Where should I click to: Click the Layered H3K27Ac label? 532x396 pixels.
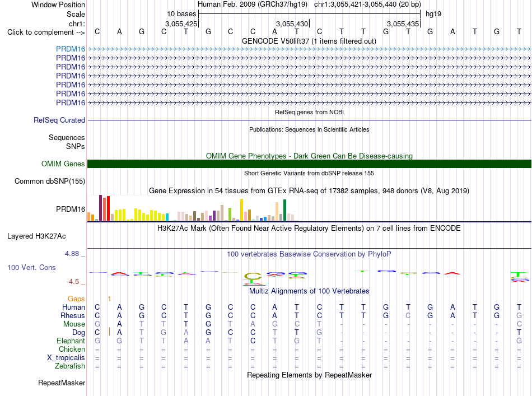(x=36, y=236)
